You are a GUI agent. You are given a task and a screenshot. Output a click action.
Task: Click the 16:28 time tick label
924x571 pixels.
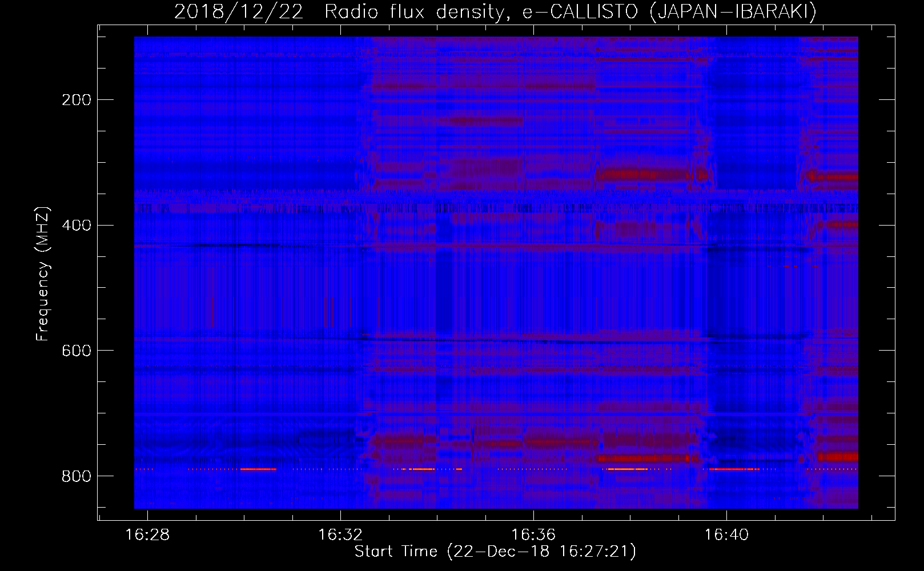pos(147,534)
